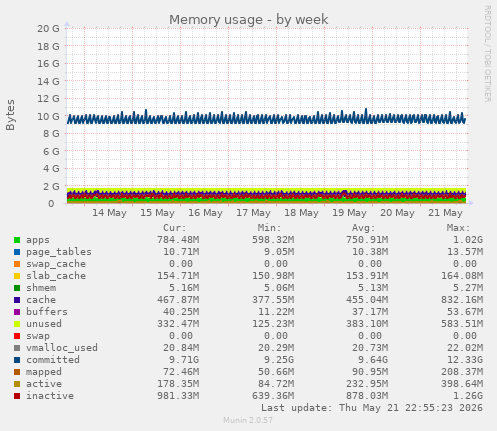Click the active olive legend swatch
This screenshot has width=497, height=431.
point(17,384)
